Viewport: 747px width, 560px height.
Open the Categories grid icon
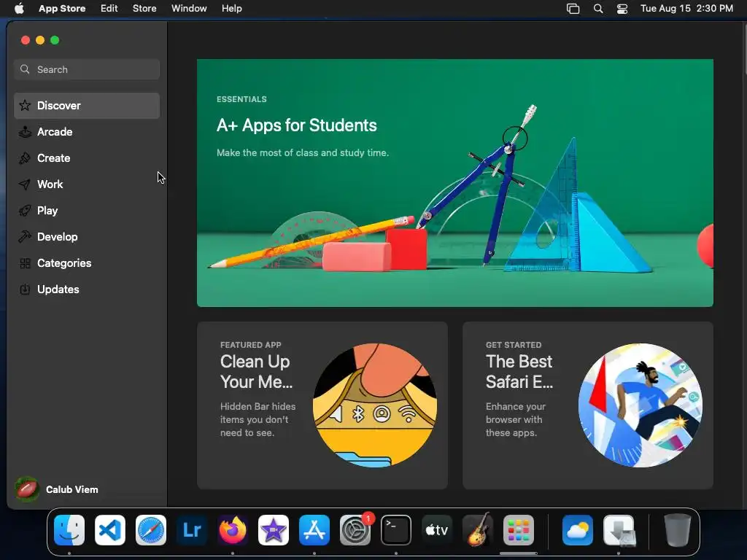point(25,263)
